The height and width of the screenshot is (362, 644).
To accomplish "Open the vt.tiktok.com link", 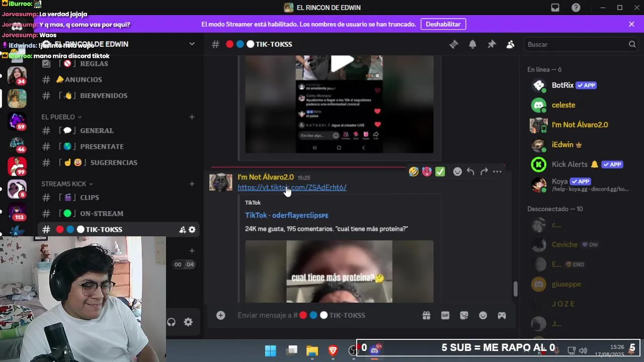I will coord(292,188).
